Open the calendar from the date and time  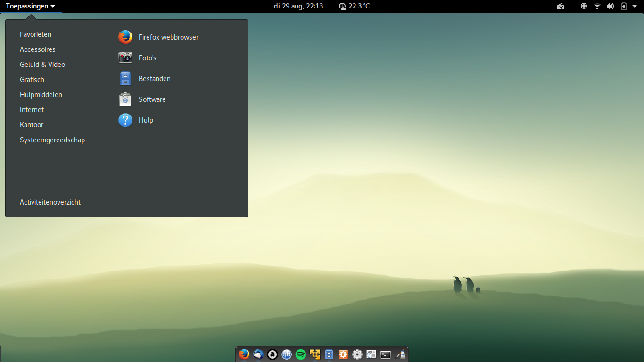(x=298, y=6)
